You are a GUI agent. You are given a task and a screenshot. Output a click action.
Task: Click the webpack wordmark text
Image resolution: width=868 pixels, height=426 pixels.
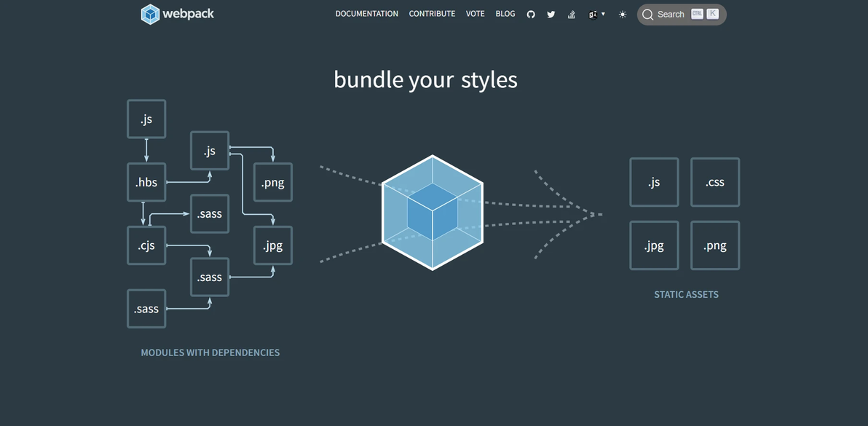click(x=188, y=14)
